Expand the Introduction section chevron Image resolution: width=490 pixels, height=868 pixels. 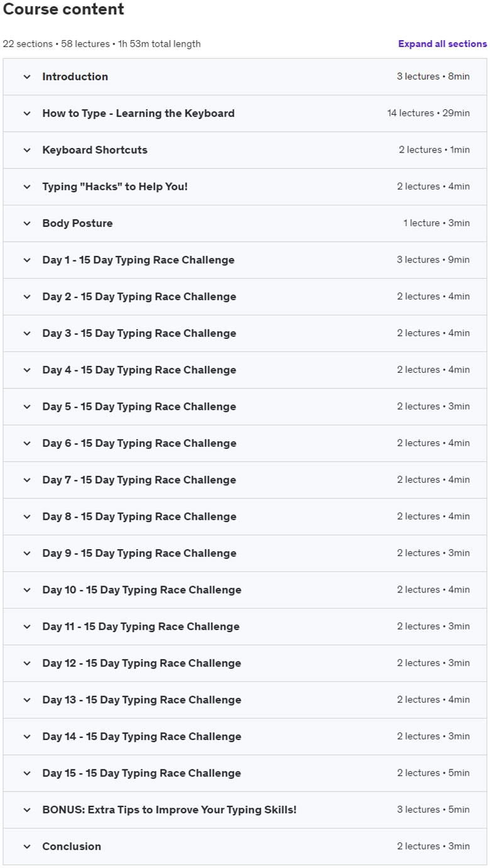[x=27, y=77]
